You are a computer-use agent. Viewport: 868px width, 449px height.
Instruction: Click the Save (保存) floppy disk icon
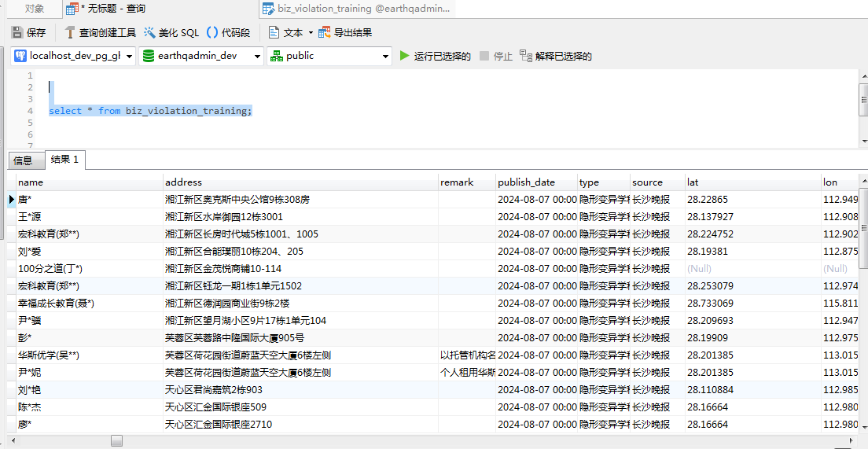tap(17, 33)
